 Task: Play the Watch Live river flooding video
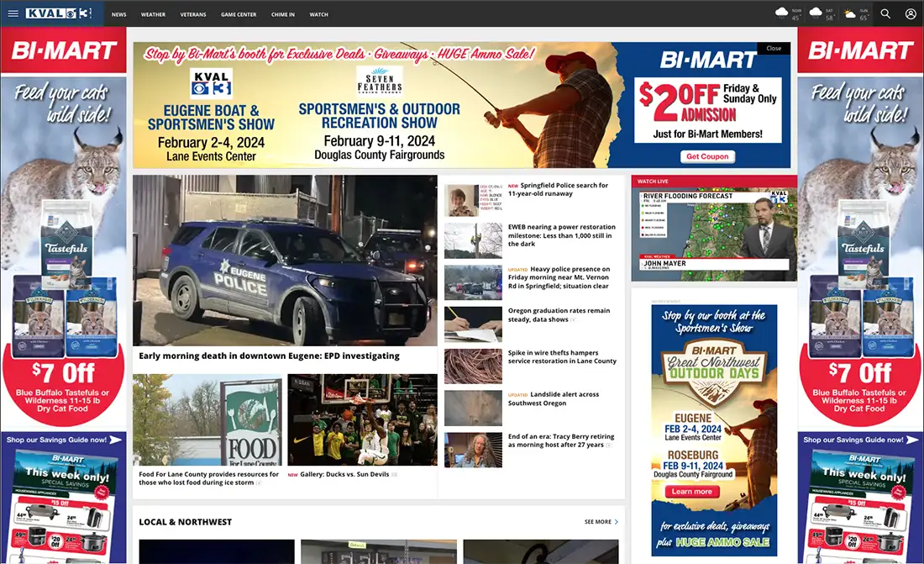(x=714, y=235)
